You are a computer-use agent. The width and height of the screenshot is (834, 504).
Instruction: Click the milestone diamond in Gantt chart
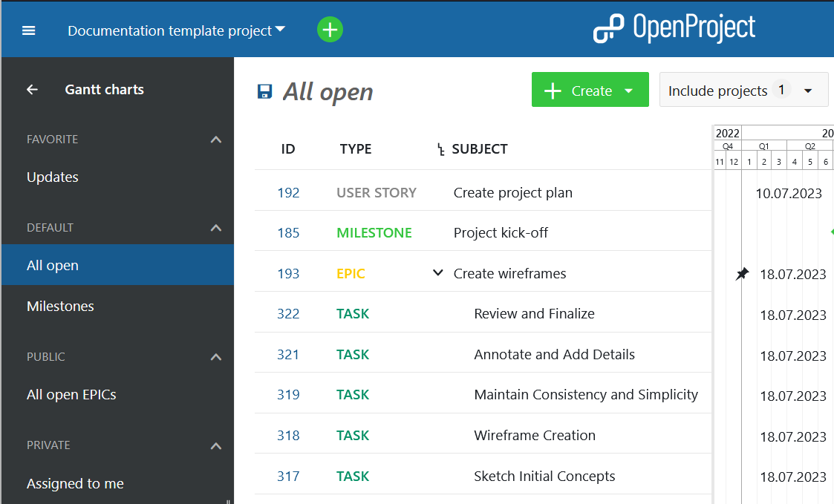pyautogui.click(x=832, y=232)
